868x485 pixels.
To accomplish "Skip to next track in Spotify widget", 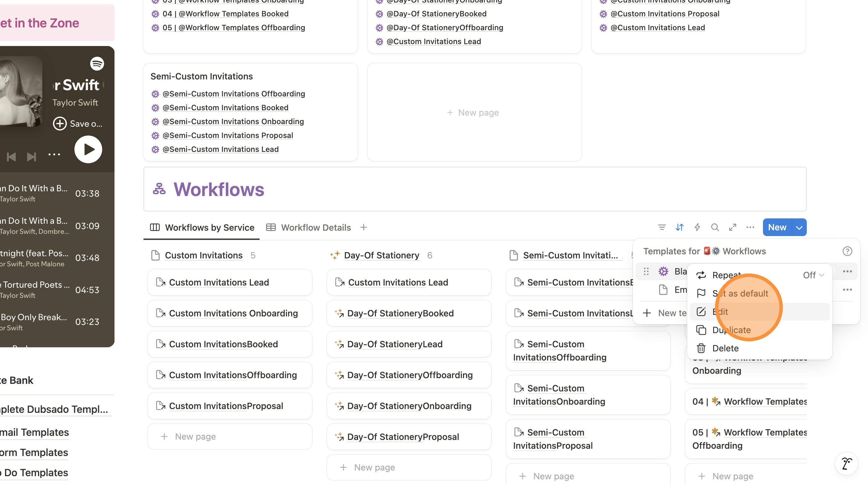I will click(31, 157).
